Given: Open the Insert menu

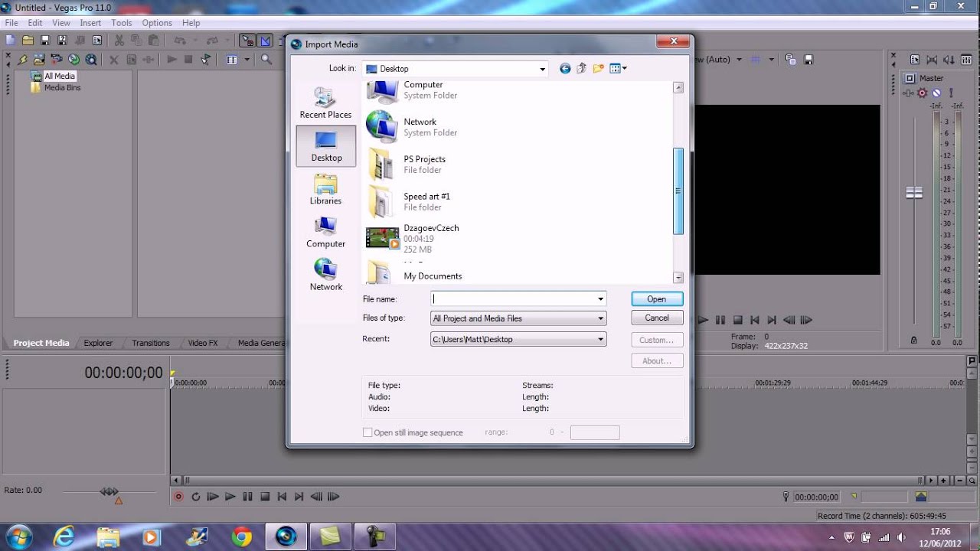Looking at the screenshot, I should click(90, 23).
